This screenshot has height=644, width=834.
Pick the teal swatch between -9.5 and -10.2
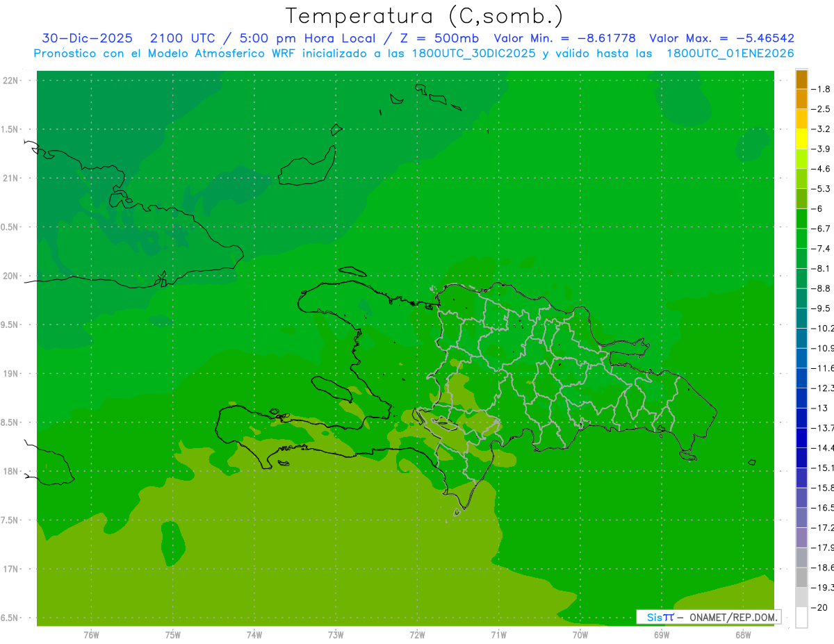[x=801, y=318]
